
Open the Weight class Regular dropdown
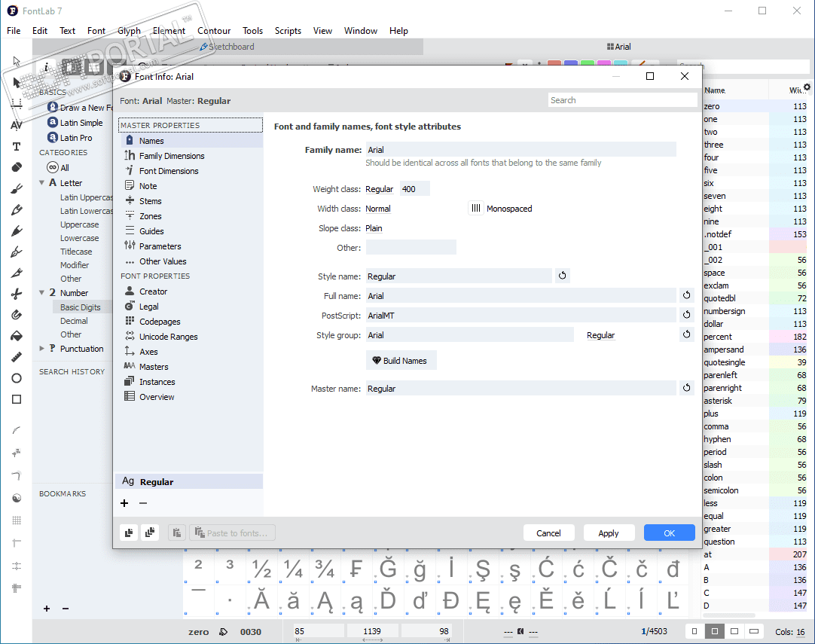coord(380,189)
